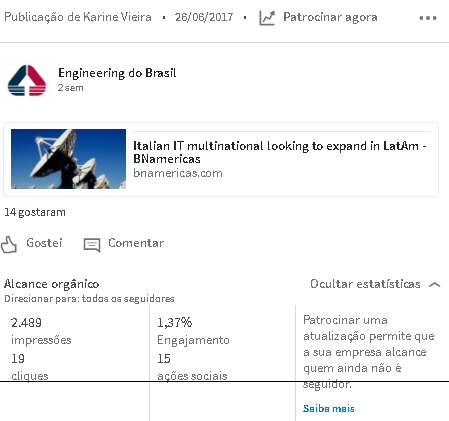Screen dimensions: 449x421
Task: Collapse statistics using the chevron arrow
Action: (x=435, y=285)
